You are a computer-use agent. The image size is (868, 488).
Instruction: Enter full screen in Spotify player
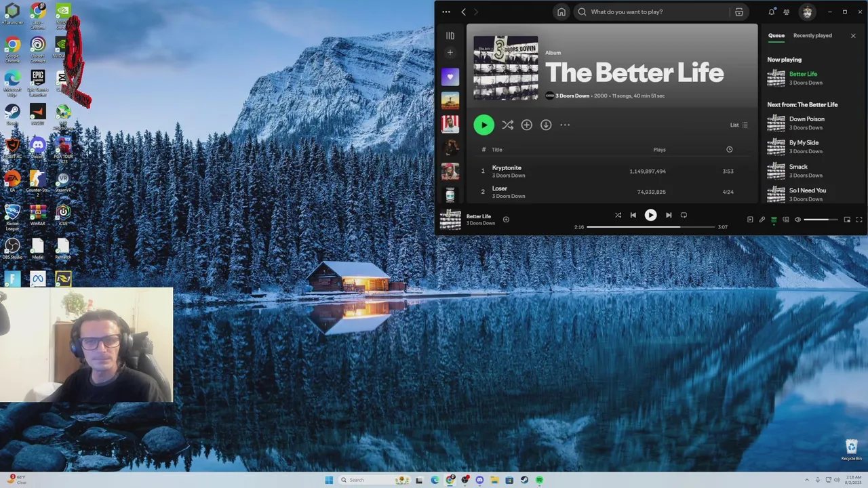859,220
